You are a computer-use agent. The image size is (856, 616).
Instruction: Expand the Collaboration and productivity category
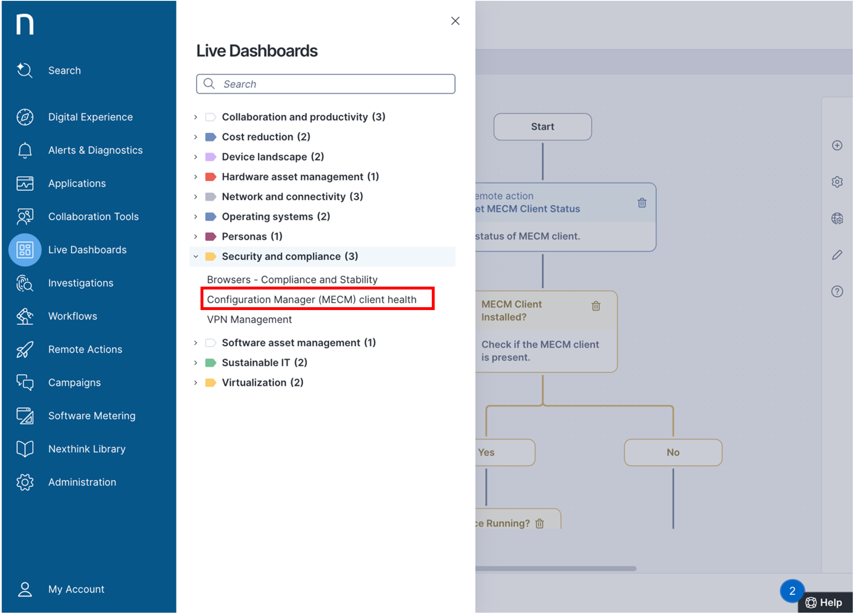tap(195, 117)
